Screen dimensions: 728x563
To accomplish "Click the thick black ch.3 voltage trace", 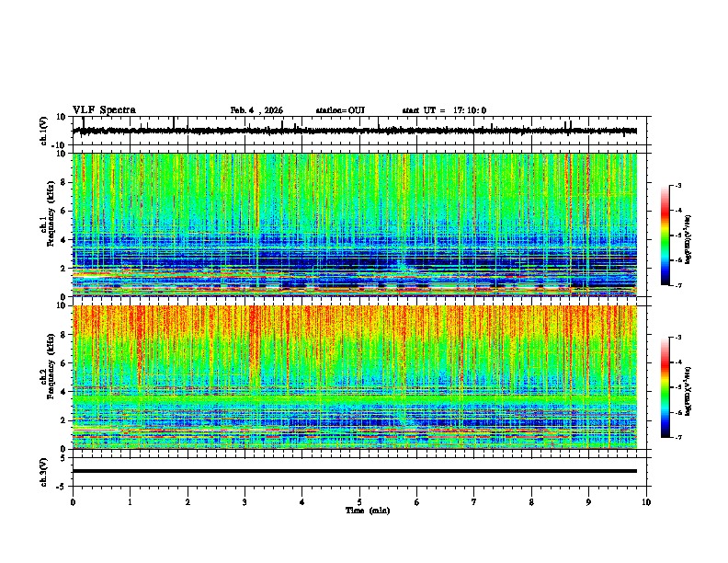I will [x=355, y=471].
